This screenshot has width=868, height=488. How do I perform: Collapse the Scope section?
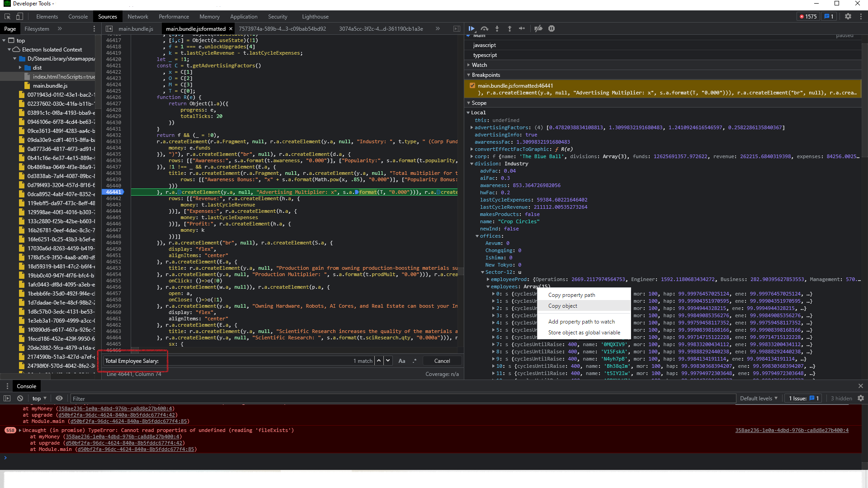(x=479, y=103)
